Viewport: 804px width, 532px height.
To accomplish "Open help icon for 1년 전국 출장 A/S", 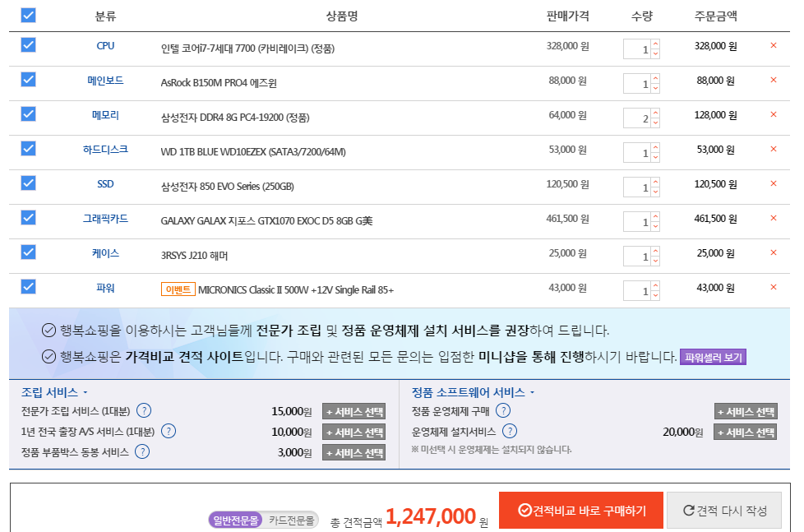I will (x=169, y=431).
